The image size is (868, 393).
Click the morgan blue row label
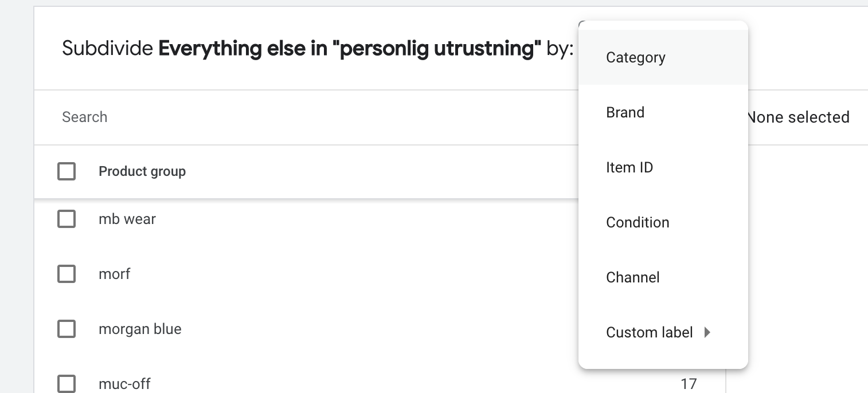click(x=140, y=329)
